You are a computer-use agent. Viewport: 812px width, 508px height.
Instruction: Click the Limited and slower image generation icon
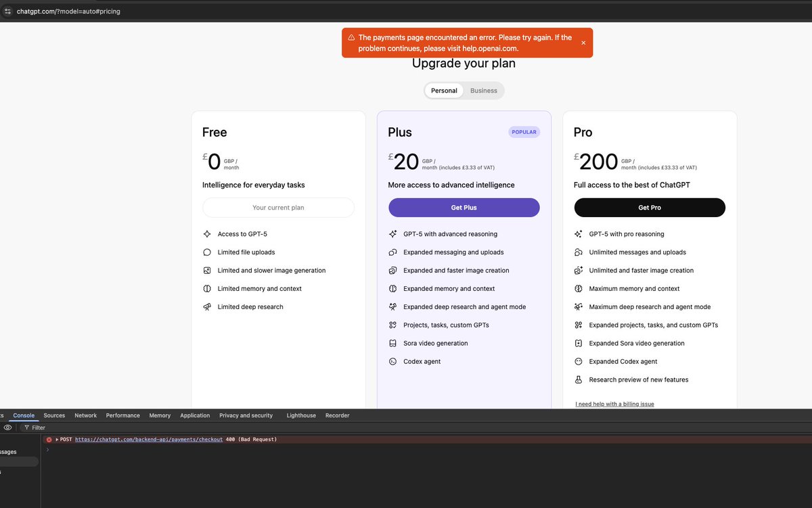pos(207,271)
